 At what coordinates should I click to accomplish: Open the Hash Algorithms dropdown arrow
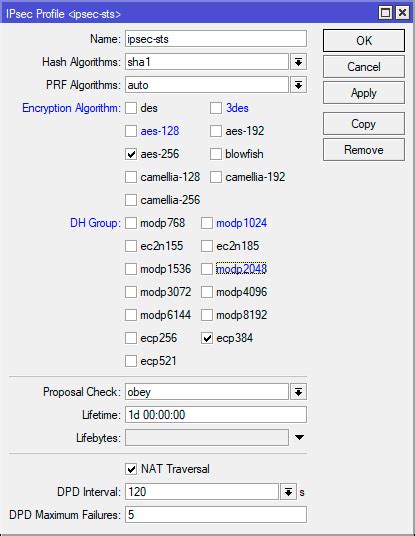298,62
